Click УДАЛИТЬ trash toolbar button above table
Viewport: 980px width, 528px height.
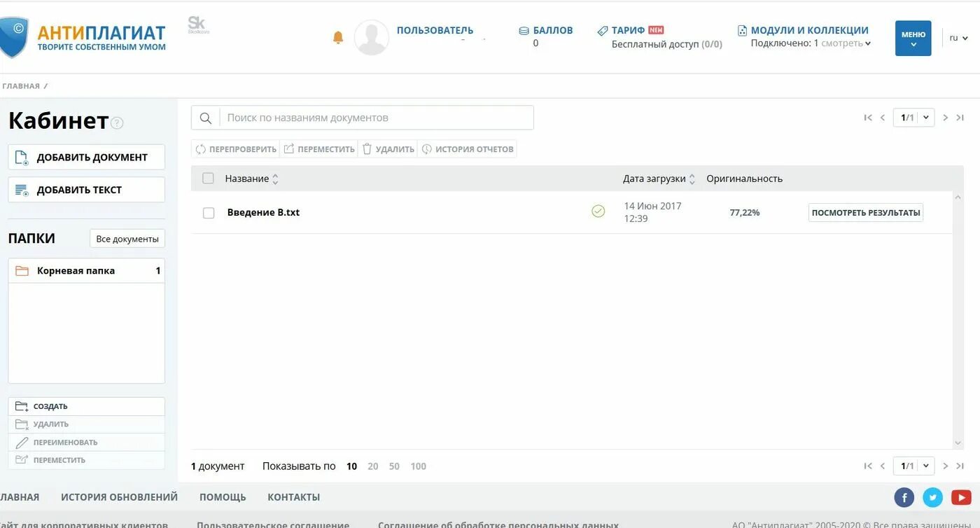point(388,149)
